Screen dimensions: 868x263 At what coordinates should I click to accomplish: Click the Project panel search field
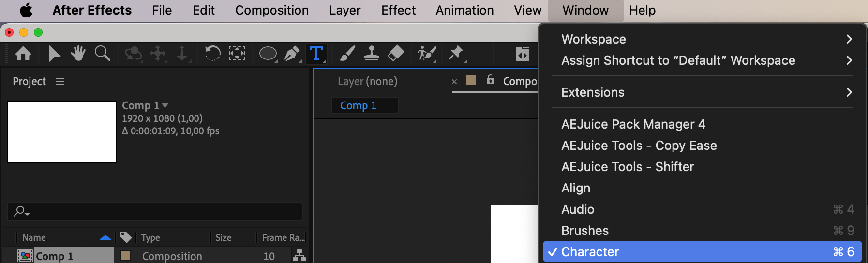155,212
